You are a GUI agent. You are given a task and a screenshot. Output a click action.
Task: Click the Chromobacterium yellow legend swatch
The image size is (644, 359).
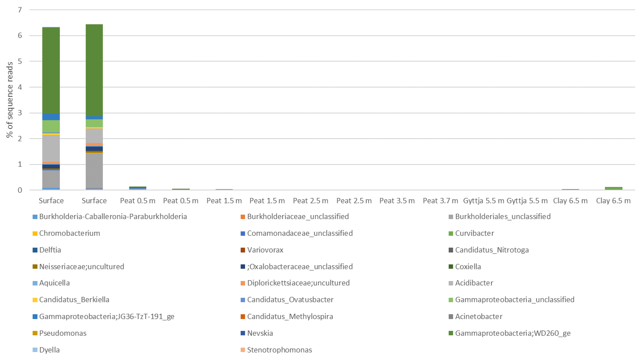35,233
